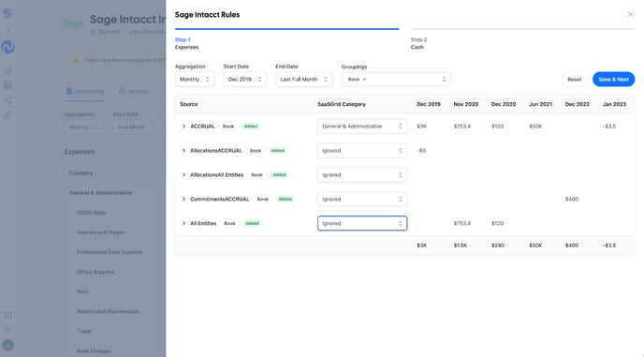Screen dimensions: 644x357
Task: Open the Aggregation Monthly dropdown
Action: coord(195,80)
